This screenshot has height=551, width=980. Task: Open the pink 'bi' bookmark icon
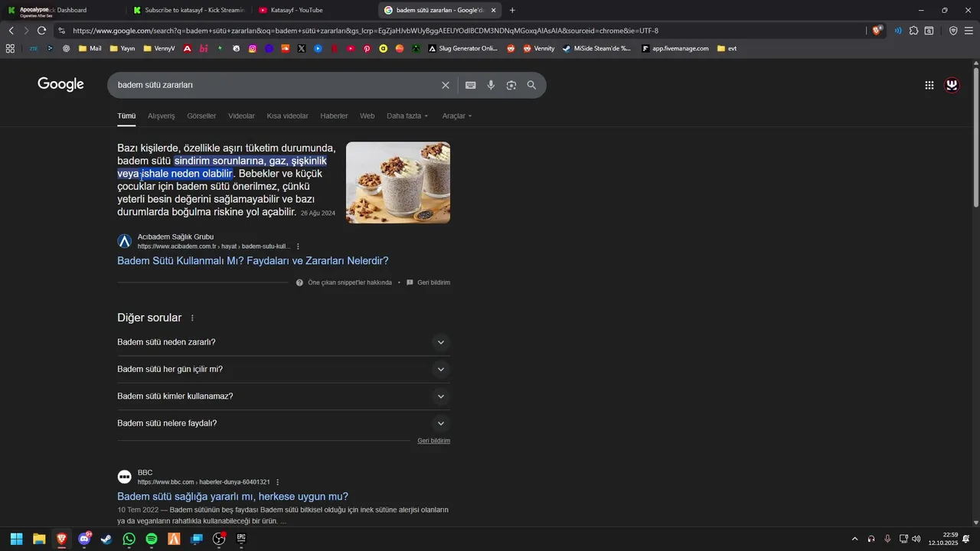pyautogui.click(x=204, y=48)
